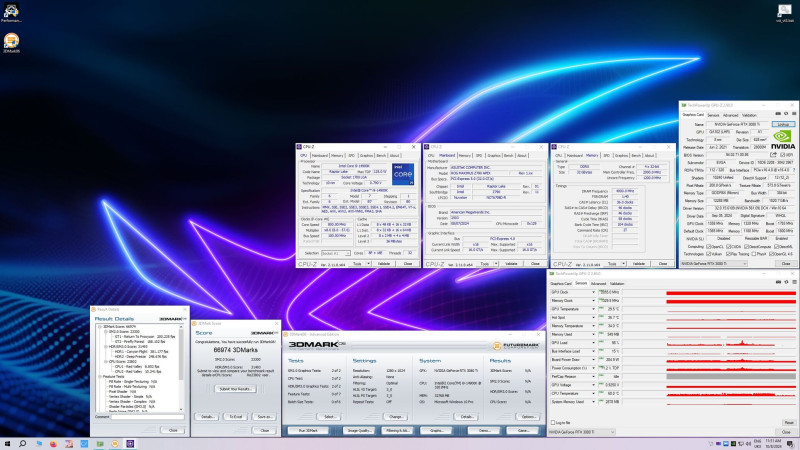Open the GPU Temperature sensor dropdown arrow
The height and width of the screenshot is (450, 800).
point(593,309)
